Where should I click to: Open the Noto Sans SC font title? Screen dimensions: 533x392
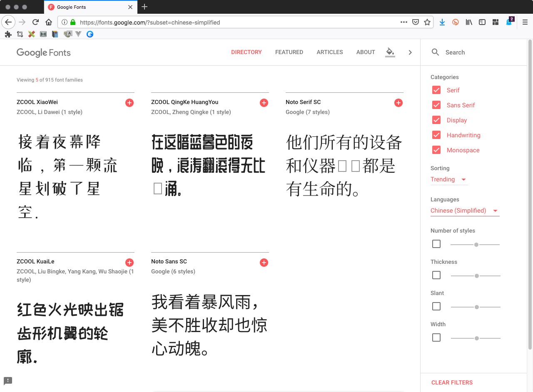tap(169, 261)
